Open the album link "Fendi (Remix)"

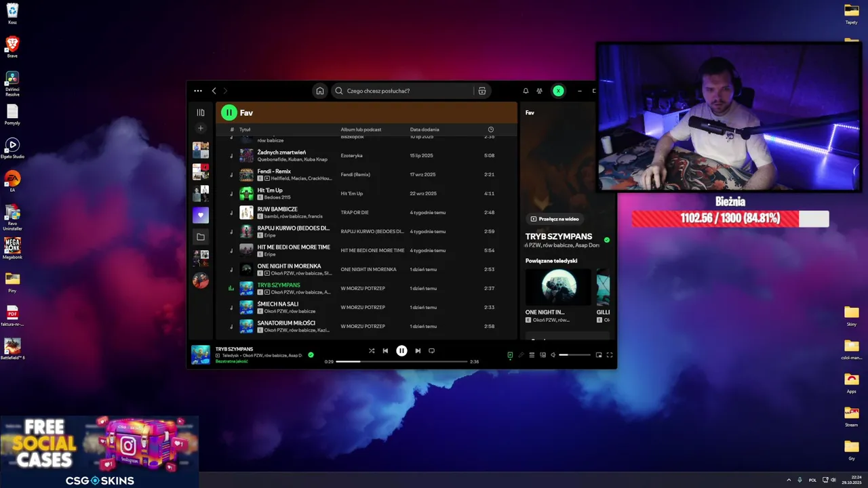355,174
